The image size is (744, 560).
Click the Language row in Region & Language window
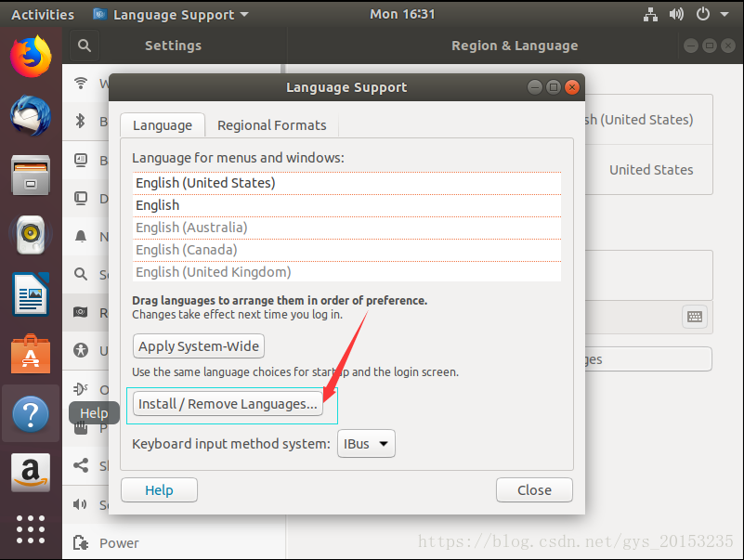tap(649, 120)
